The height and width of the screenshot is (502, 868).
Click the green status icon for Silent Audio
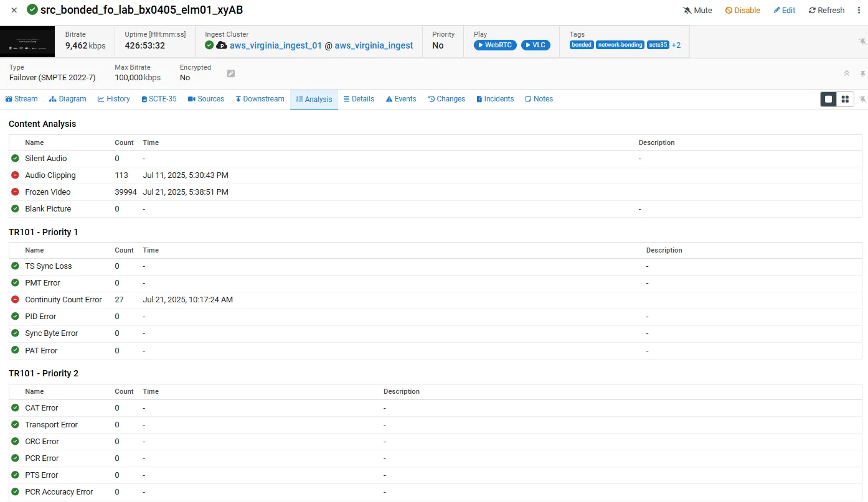[x=15, y=159]
